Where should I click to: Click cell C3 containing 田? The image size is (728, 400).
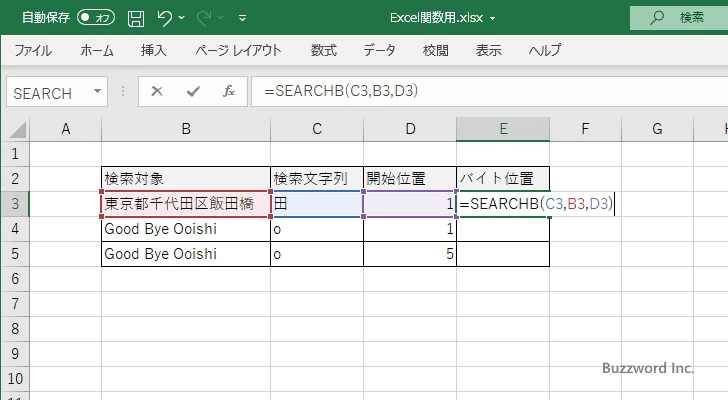pyautogui.click(x=317, y=204)
